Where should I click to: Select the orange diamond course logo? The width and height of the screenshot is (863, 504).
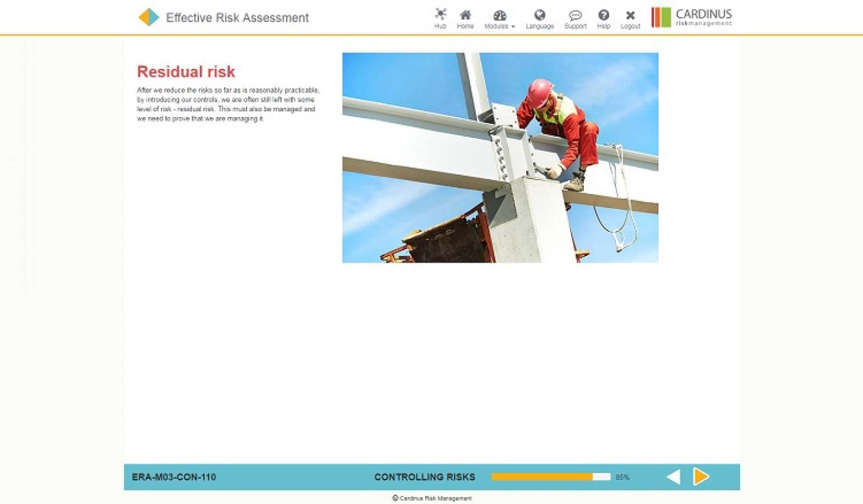(148, 17)
